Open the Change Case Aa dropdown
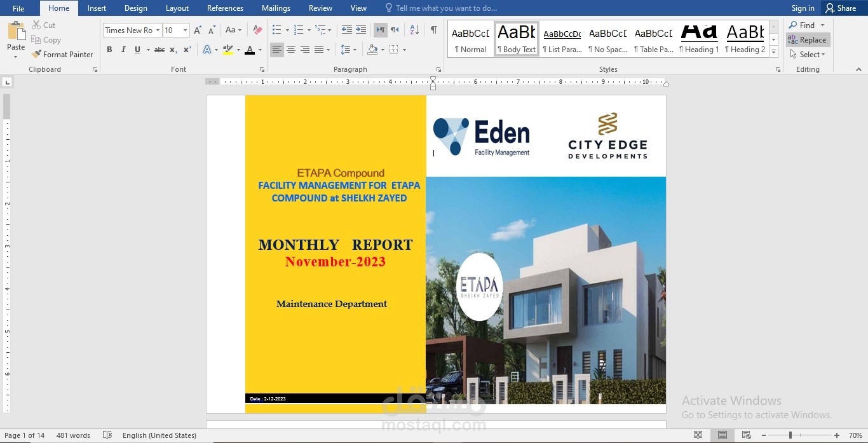 [x=233, y=30]
